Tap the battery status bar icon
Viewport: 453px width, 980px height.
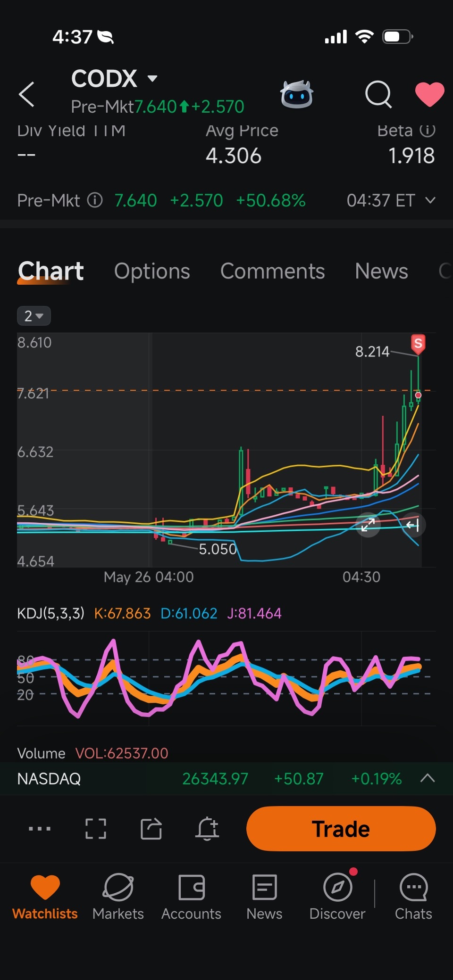click(x=398, y=36)
